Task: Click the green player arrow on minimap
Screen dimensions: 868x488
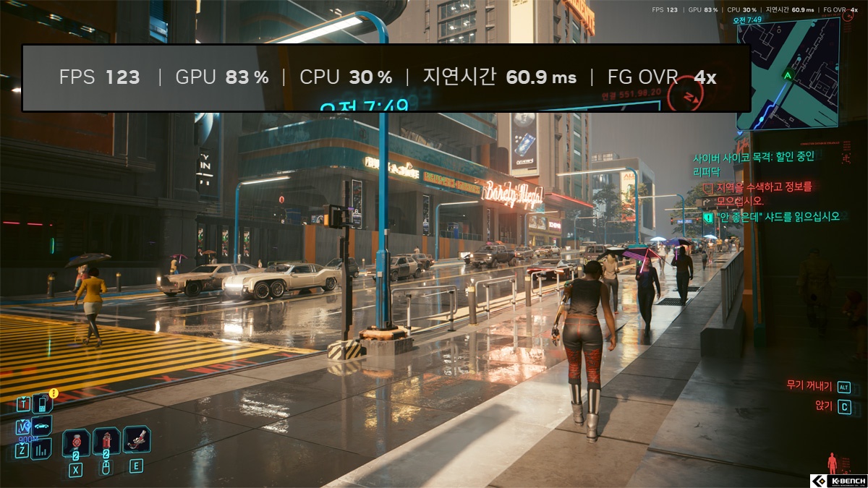Action: click(788, 74)
